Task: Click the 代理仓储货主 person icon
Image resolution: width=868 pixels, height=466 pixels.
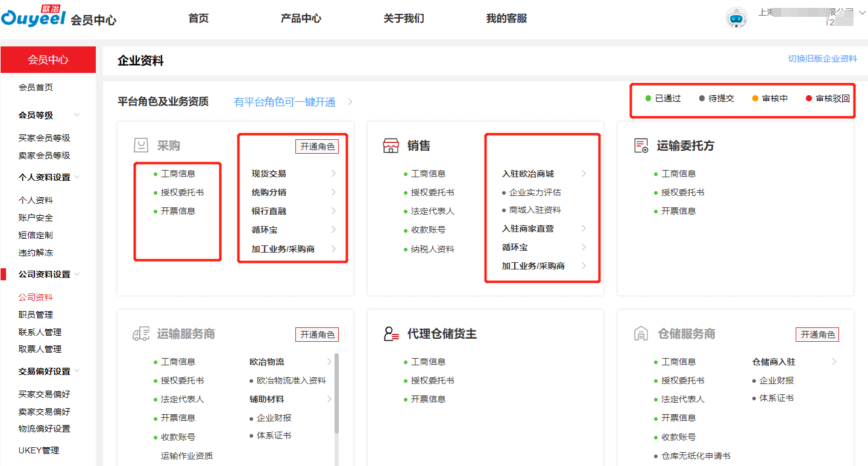Action: [x=391, y=334]
